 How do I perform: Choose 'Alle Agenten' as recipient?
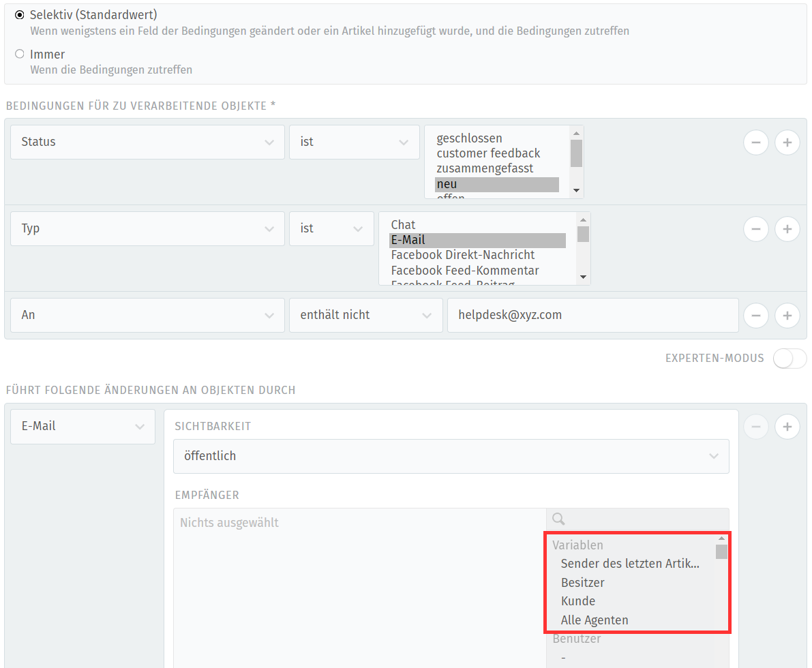pos(630,620)
